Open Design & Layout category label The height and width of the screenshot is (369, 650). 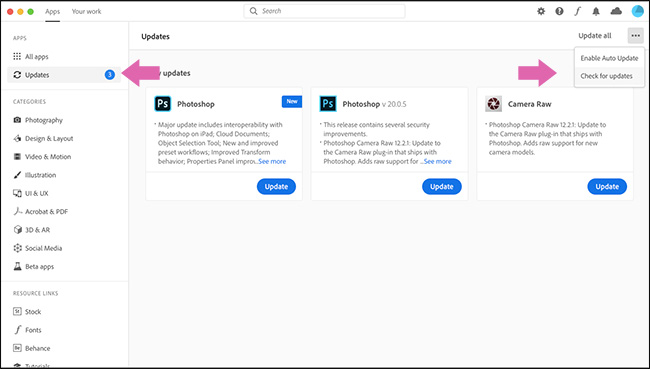49,138
